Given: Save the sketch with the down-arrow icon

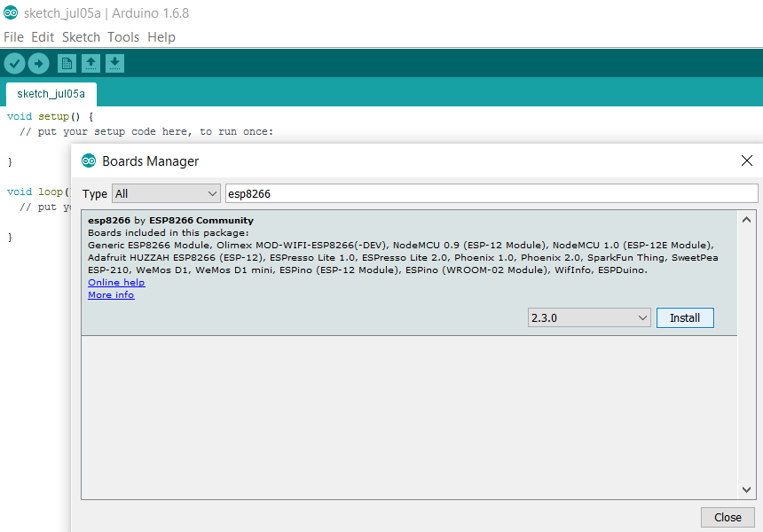Looking at the screenshot, I should pos(114,64).
